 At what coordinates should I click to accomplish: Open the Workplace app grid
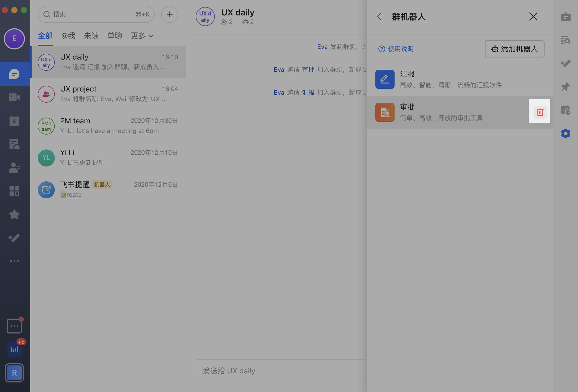pyautogui.click(x=14, y=190)
